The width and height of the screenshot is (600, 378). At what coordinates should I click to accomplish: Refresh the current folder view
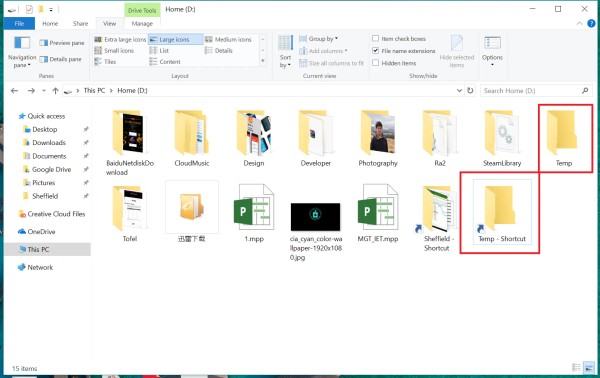pyautogui.click(x=470, y=91)
